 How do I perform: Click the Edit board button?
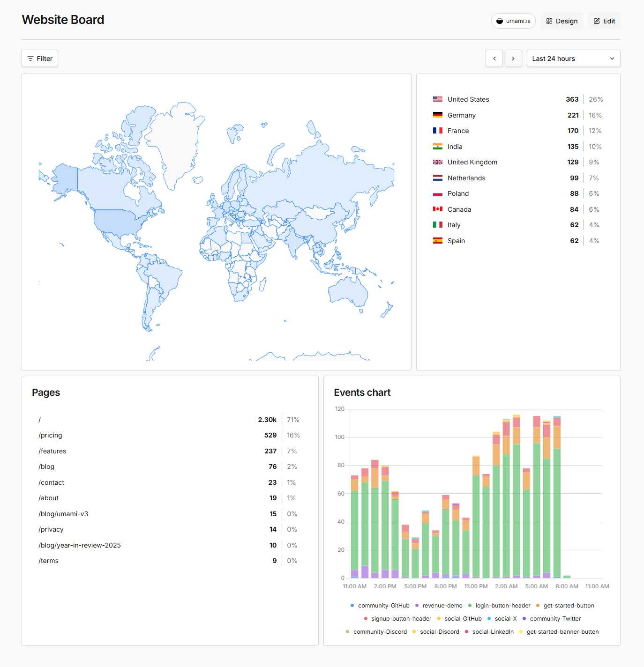coord(604,21)
